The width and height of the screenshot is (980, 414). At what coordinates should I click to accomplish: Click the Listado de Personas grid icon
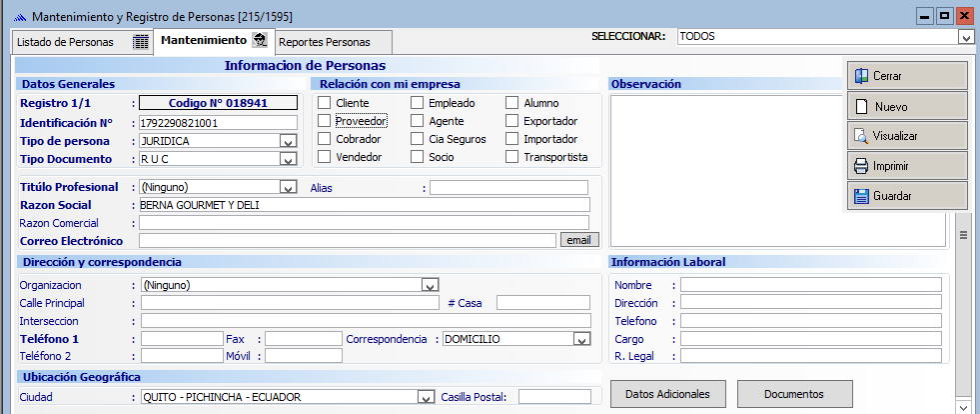click(x=141, y=42)
